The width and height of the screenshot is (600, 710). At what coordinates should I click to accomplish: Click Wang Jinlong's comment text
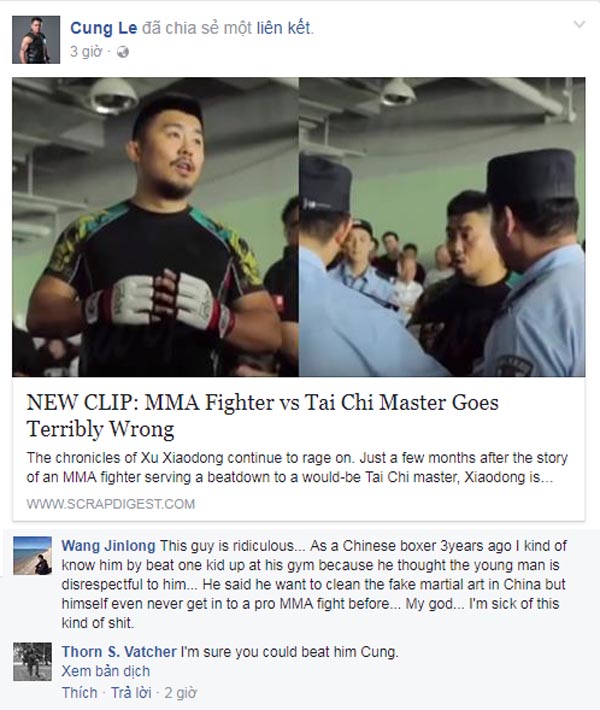click(x=314, y=584)
